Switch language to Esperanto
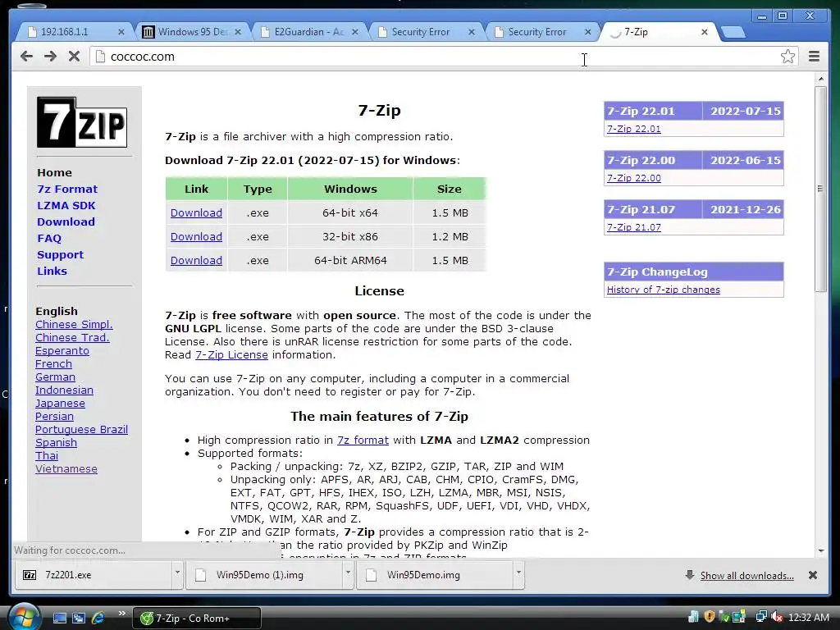840x630 pixels. pyautogui.click(x=62, y=350)
